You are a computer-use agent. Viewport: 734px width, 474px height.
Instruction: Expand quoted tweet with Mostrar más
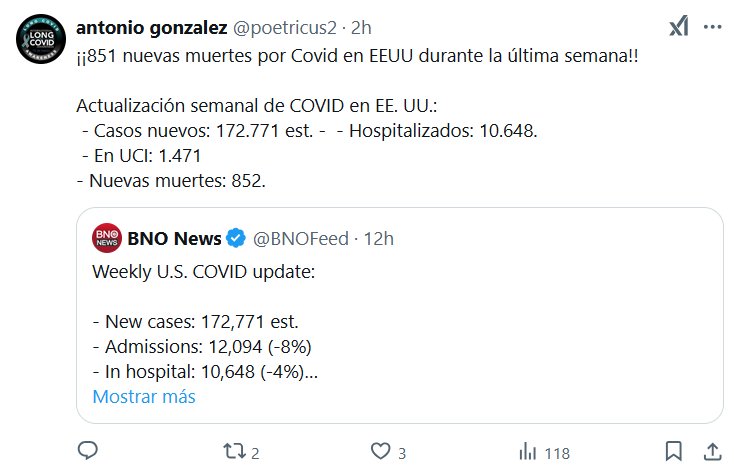(x=143, y=396)
